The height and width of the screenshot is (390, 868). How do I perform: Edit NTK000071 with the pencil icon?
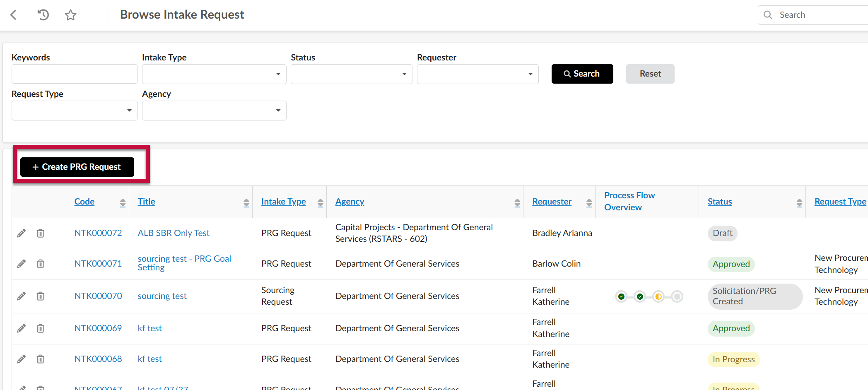21,264
